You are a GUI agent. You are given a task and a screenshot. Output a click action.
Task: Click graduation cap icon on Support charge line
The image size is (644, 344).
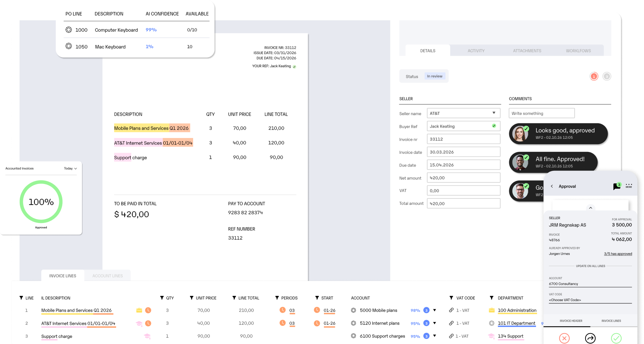(147, 336)
